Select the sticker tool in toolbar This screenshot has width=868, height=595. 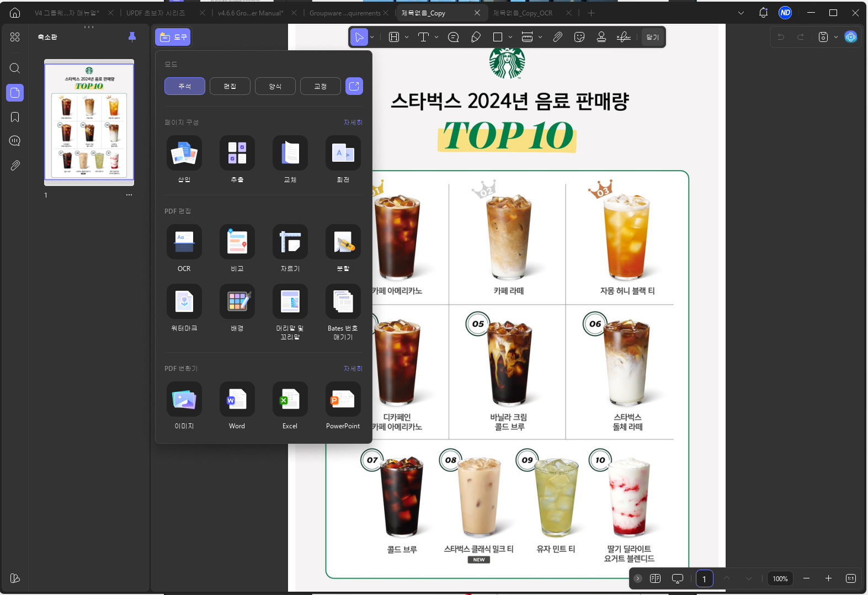(579, 37)
